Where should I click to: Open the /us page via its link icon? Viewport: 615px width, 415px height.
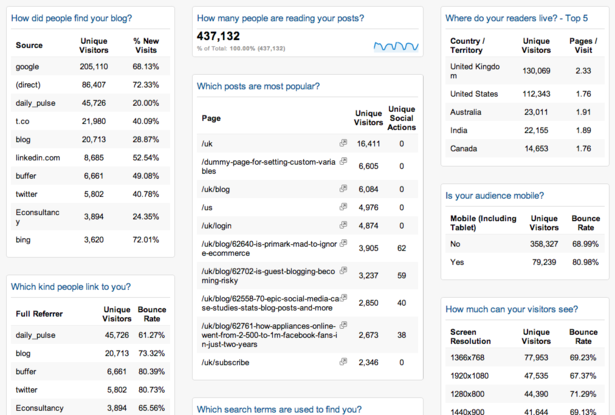(343, 207)
